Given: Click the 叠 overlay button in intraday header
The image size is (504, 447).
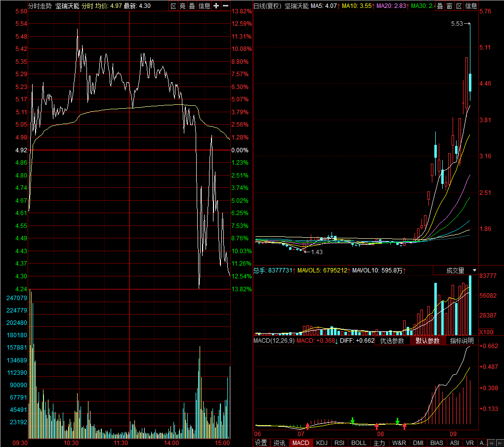Looking at the screenshot, I should pos(192,6).
